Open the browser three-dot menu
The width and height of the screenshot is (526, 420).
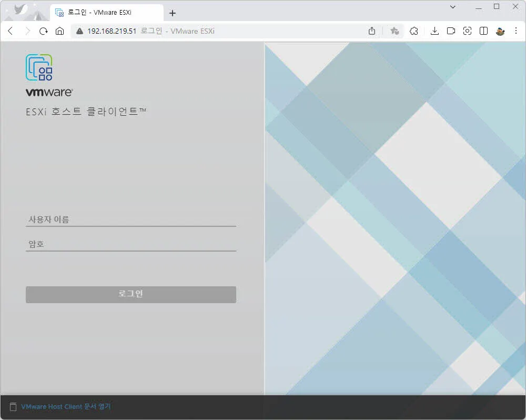(x=516, y=31)
